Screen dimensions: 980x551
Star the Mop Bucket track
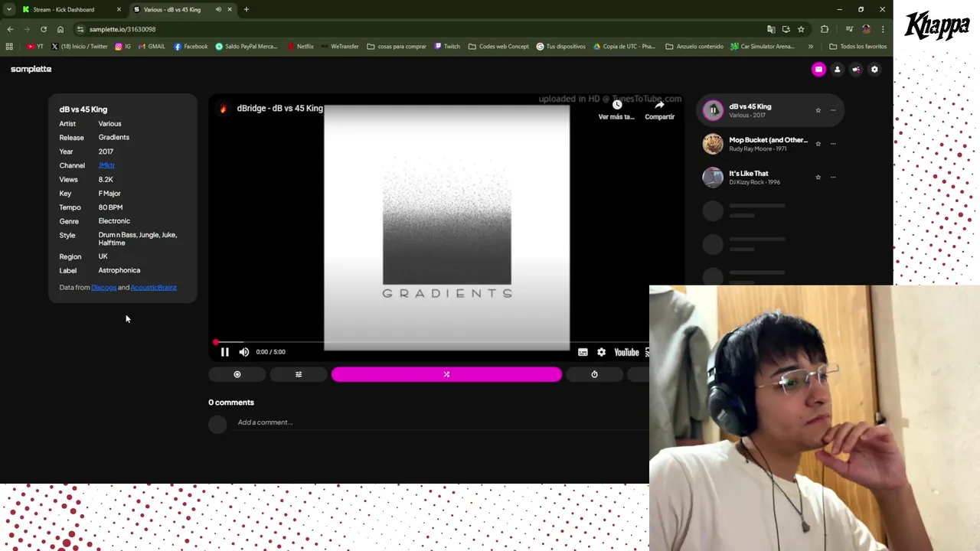pyautogui.click(x=818, y=144)
